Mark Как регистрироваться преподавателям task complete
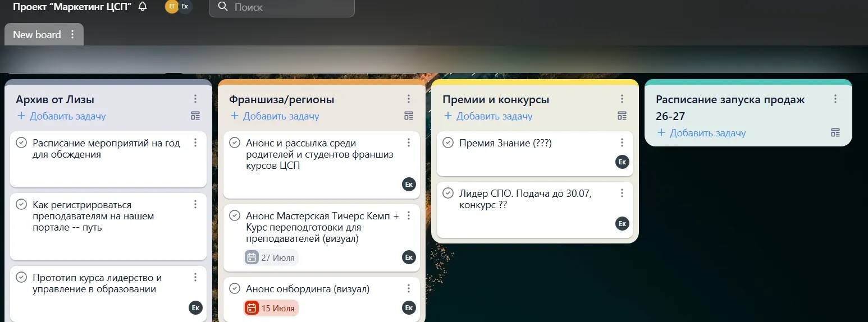Viewport: 868px width, 322px height. (21, 204)
